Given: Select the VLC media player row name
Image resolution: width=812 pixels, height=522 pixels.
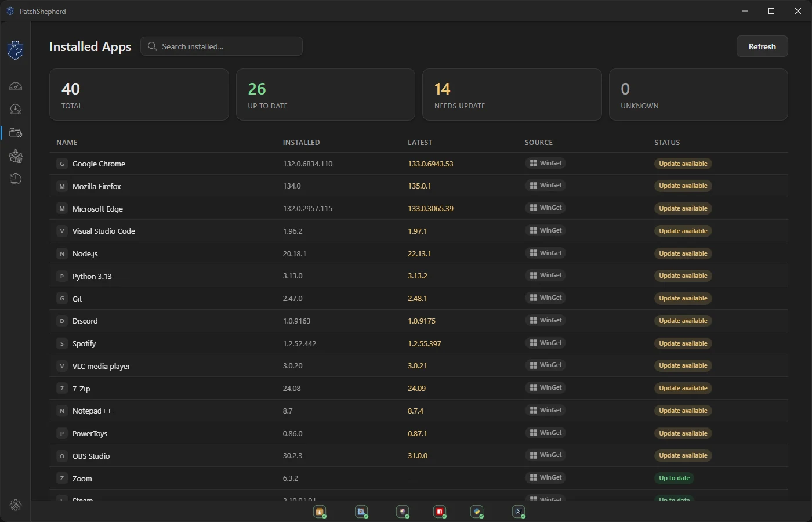Looking at the screenshot, I should (x=101, y=366).
